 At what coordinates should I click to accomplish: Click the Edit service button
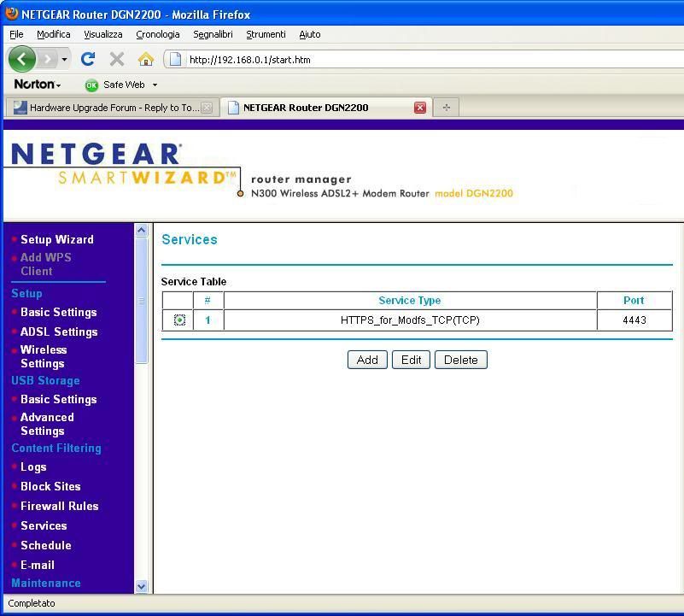tap(411, 360)
